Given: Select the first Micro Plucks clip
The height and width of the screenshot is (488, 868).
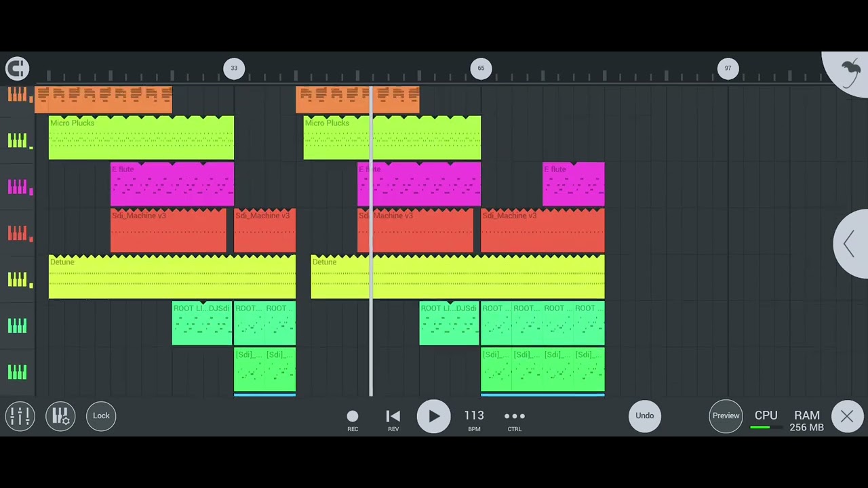Looking at the screenshot, I should [x=141, y=138].
